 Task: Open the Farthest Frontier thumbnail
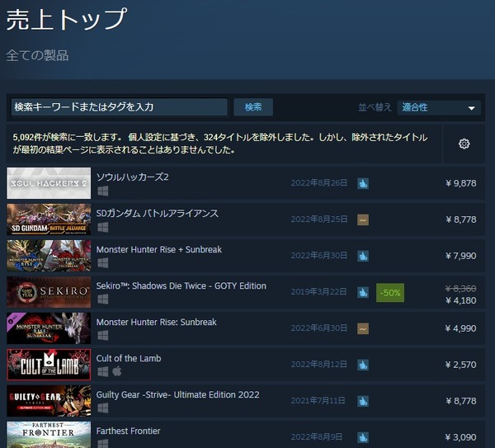pyautogui.click(x=49, y=435)
